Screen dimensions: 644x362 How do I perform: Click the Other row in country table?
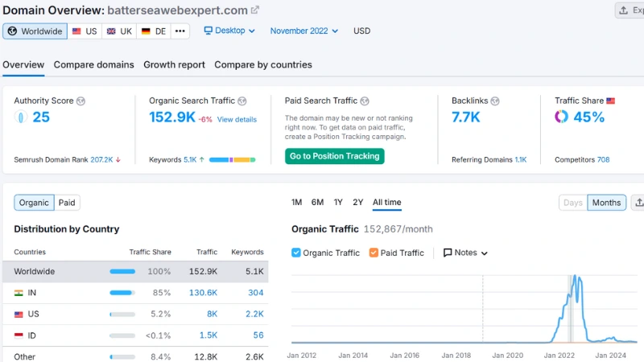pos(135,356)
